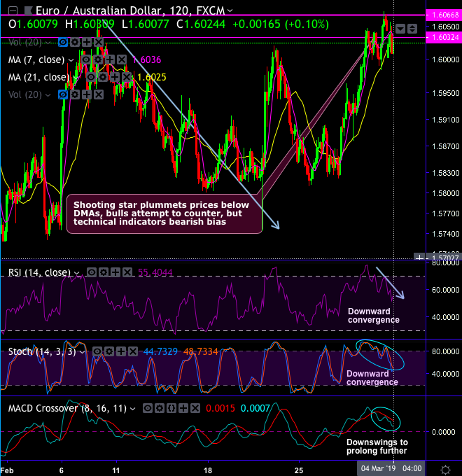Open settings gear for Vol (20) row below MA (21, close)
Viewport: 462px width, 476px height.
click(x=75, y=94)
